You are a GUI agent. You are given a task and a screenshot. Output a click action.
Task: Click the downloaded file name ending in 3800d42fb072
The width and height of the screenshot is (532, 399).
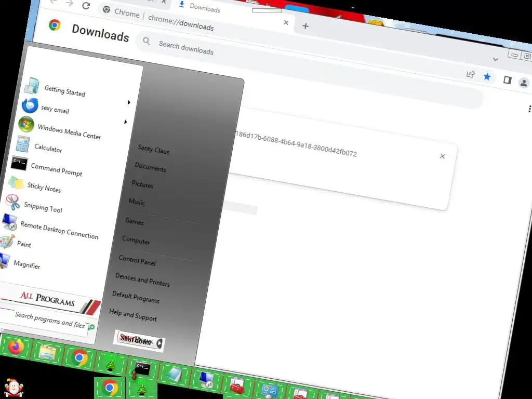point(296,144)
